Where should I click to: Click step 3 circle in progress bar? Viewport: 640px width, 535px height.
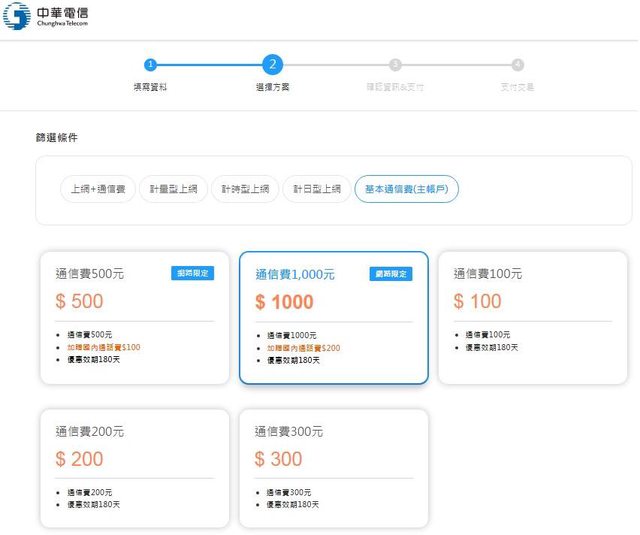(x=395, y=65)
